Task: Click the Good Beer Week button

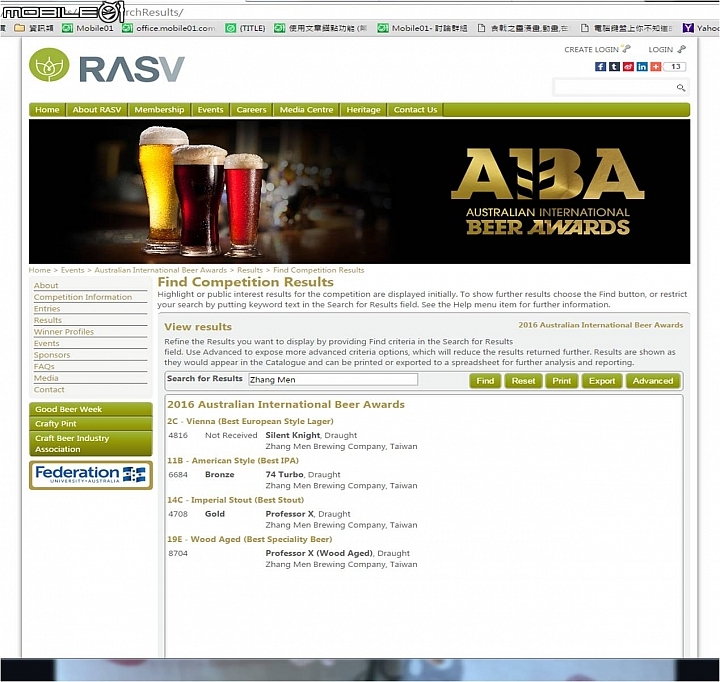Action: (x=90, y=409)
